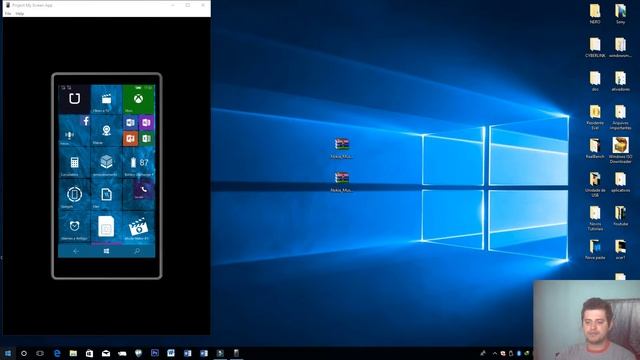This screenshot has height=360, width=640.
Task: Tap the phone Back arrow button
Action: click(76, 251)
